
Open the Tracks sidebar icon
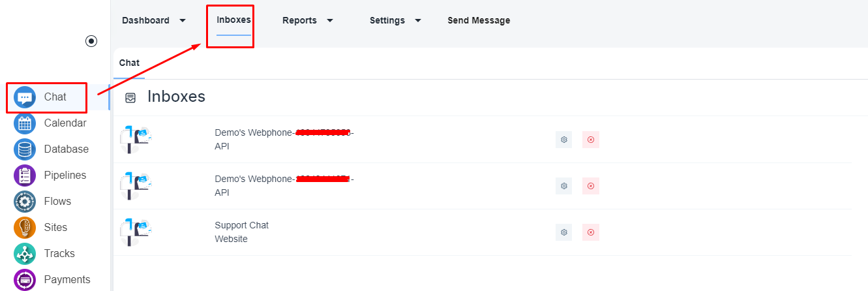tap(25, 254)
